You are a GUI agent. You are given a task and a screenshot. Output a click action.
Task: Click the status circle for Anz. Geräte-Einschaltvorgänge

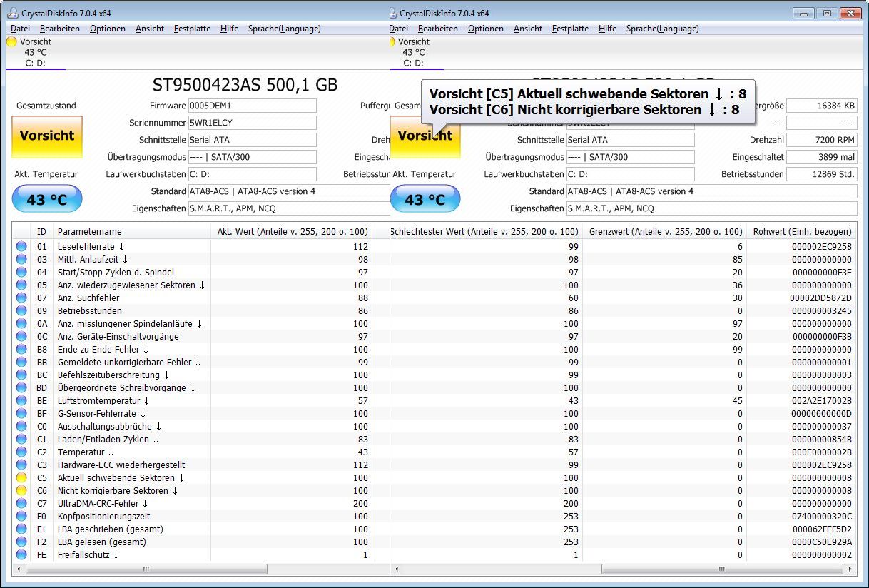21,337
